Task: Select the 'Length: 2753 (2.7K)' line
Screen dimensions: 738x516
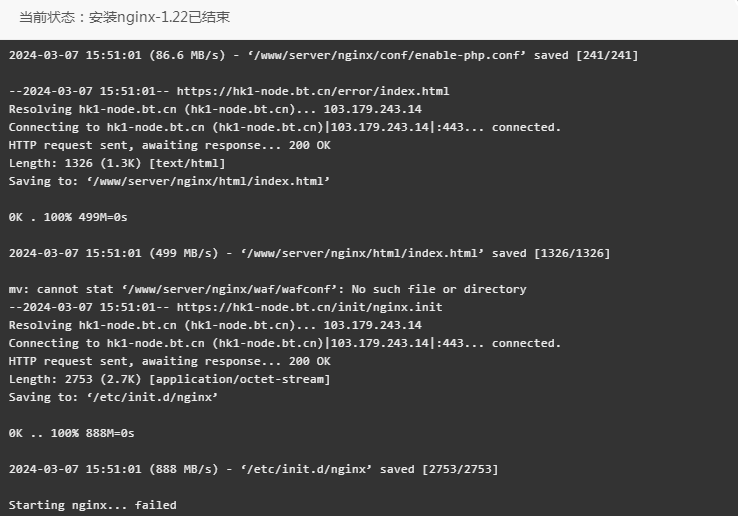Action: click(x=169, y=379)
